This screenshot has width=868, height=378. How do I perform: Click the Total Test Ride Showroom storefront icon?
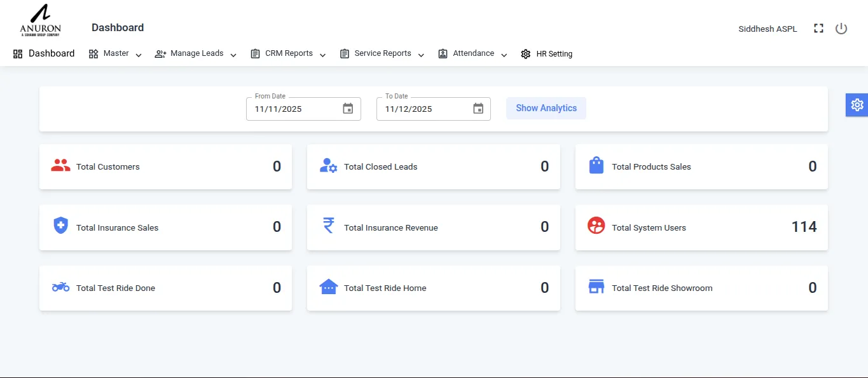pos(596,287)
